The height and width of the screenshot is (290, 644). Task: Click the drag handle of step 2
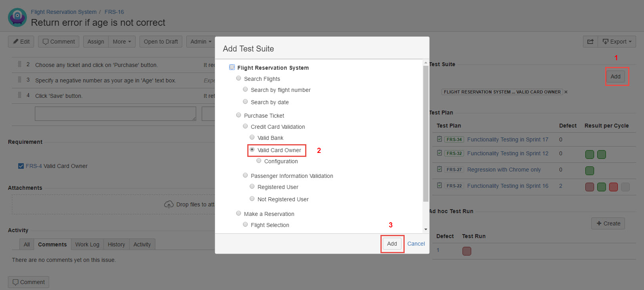19,64
